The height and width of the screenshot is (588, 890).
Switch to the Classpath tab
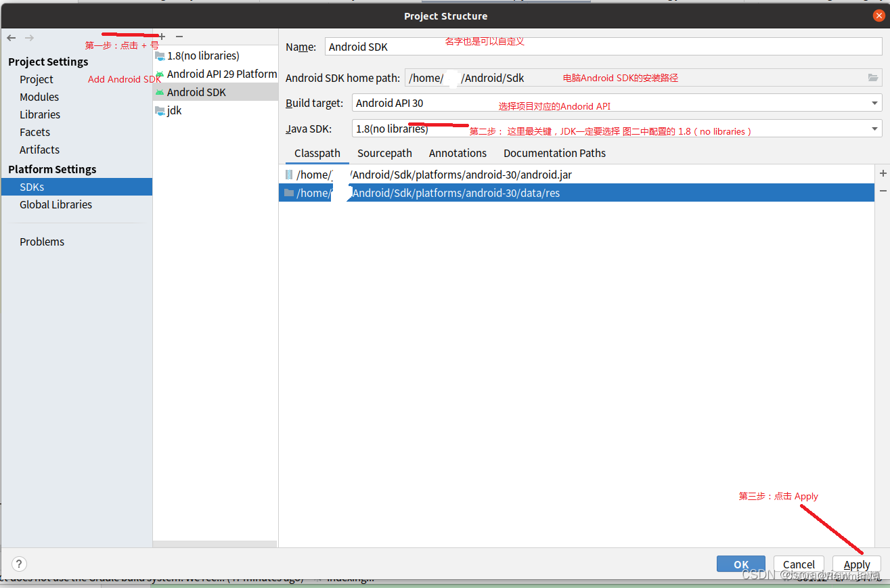317,153
